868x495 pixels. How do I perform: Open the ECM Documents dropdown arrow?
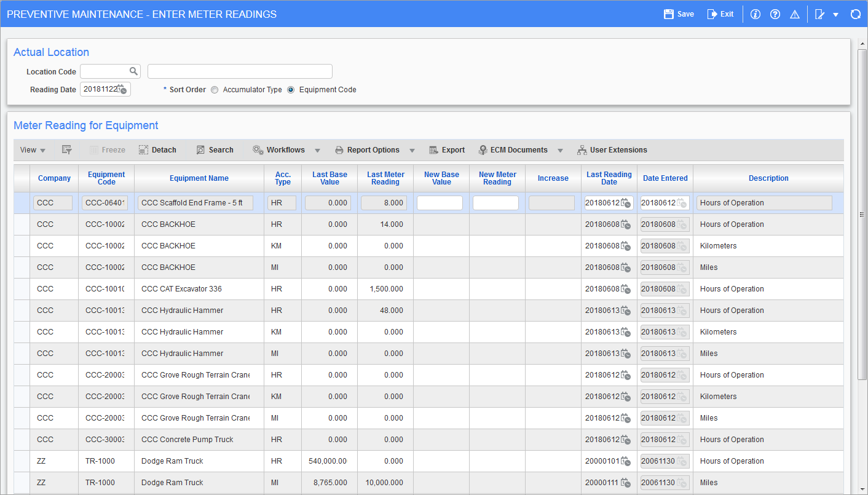pyautogui.click(x=560, y=150)
